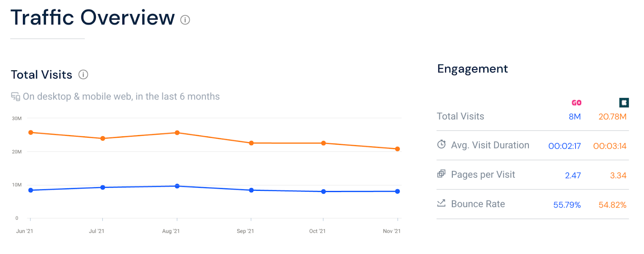Click the Bounce Rate chart icon

click(x=442, y=203)
